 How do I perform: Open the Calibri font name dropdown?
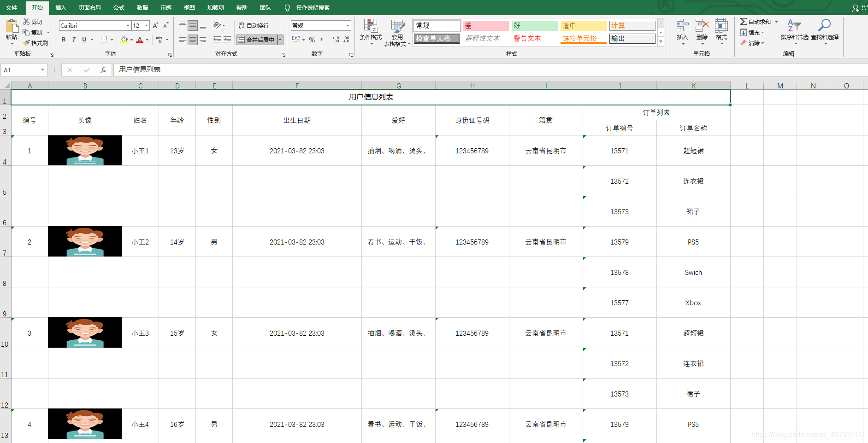point(128,25)
